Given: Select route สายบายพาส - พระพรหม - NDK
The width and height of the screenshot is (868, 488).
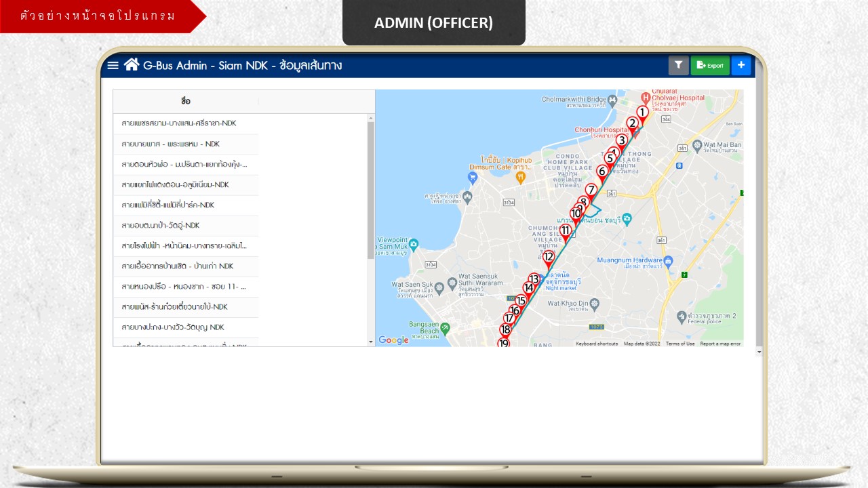Looking at the screenshot, I should (x=186, y=144).
